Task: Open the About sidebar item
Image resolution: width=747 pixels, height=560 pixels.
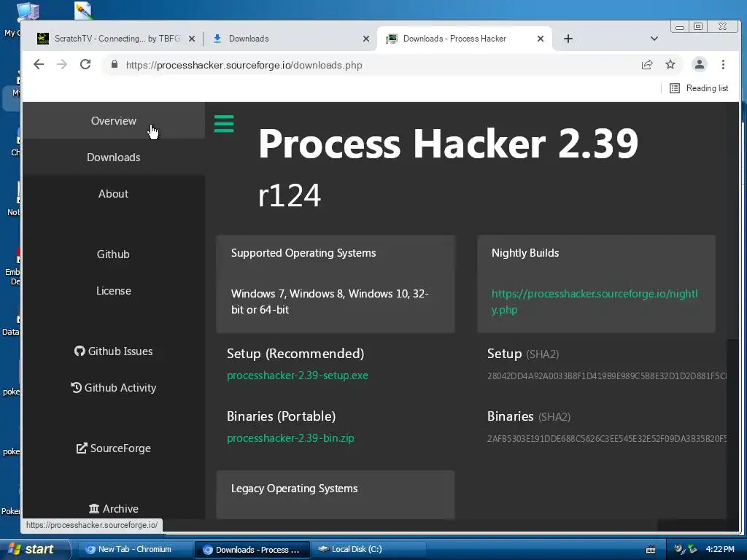Action: pyautogui.click(x=113, y=194)
